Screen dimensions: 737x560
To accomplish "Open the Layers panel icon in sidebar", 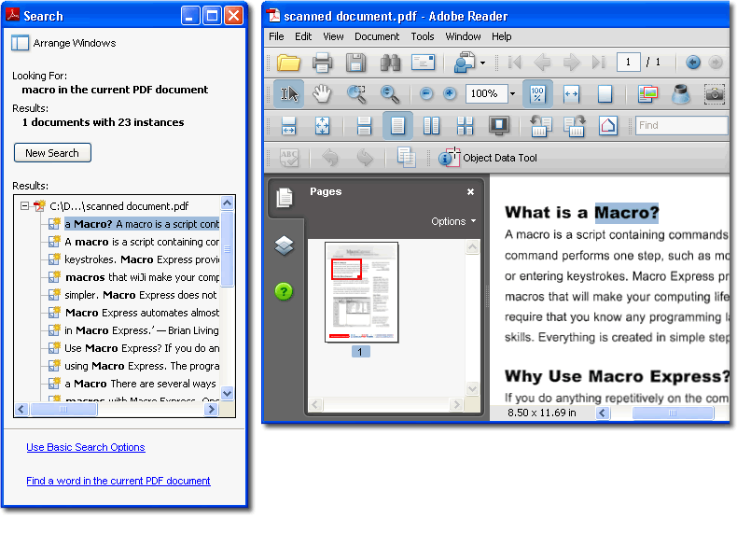I will 285,245.
